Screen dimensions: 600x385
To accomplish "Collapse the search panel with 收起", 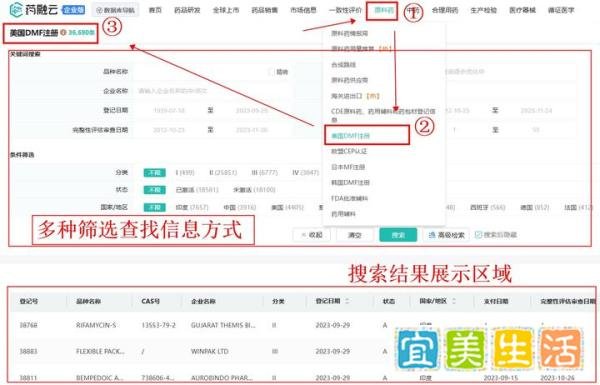I will 312,235.
